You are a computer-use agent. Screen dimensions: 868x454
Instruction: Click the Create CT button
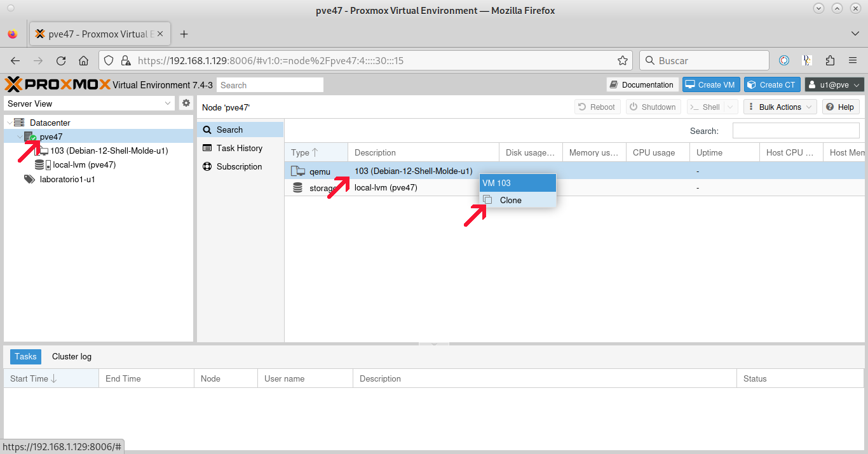(772, 85)
